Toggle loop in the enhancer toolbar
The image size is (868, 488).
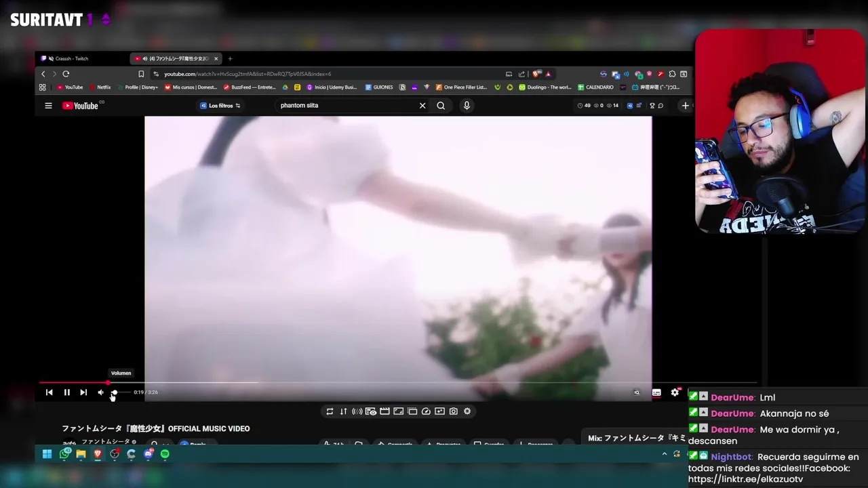(330, 411)
